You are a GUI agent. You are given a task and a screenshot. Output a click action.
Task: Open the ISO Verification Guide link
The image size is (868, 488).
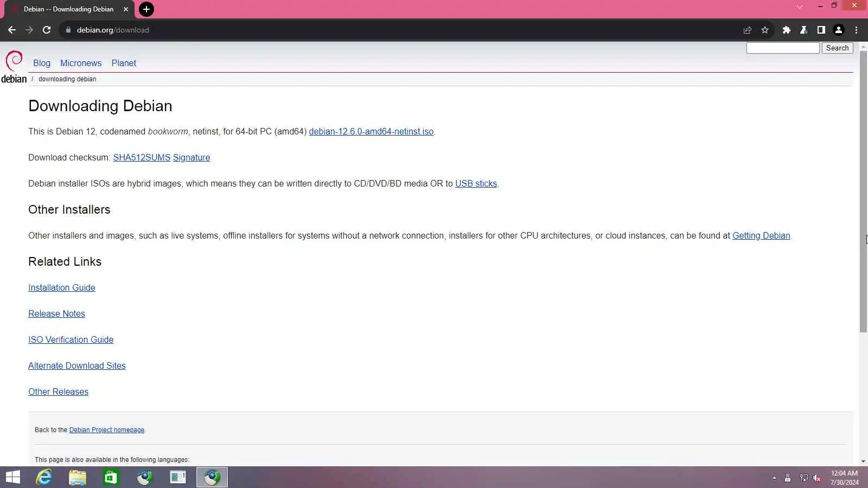click(71, 339)
